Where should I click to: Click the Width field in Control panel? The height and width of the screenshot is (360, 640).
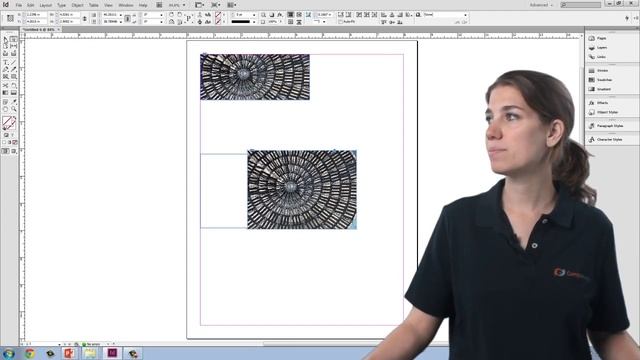(x=69, y=15)
